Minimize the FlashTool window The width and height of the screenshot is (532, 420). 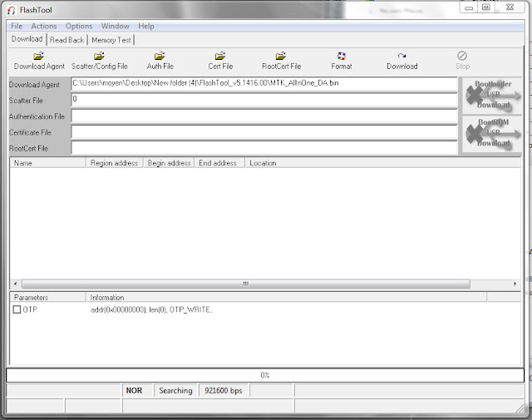click(x=469, y=7)
